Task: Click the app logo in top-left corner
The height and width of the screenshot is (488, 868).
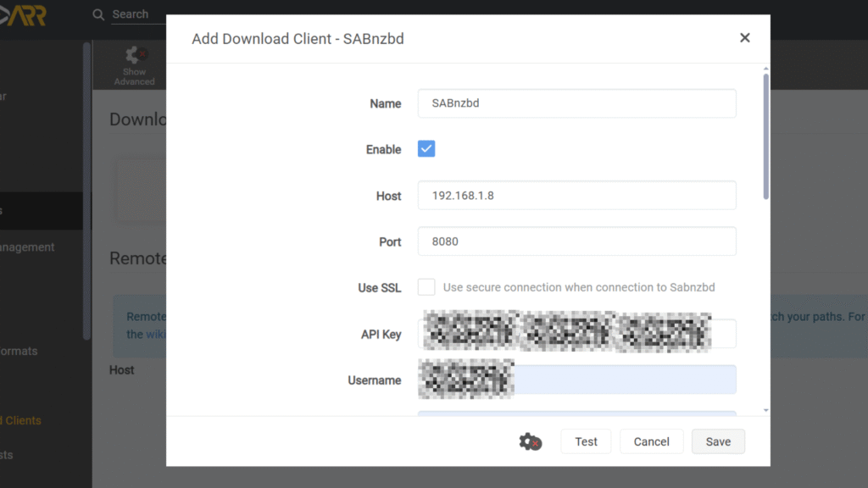Action: pyautogui.click(x=24, y=15)
